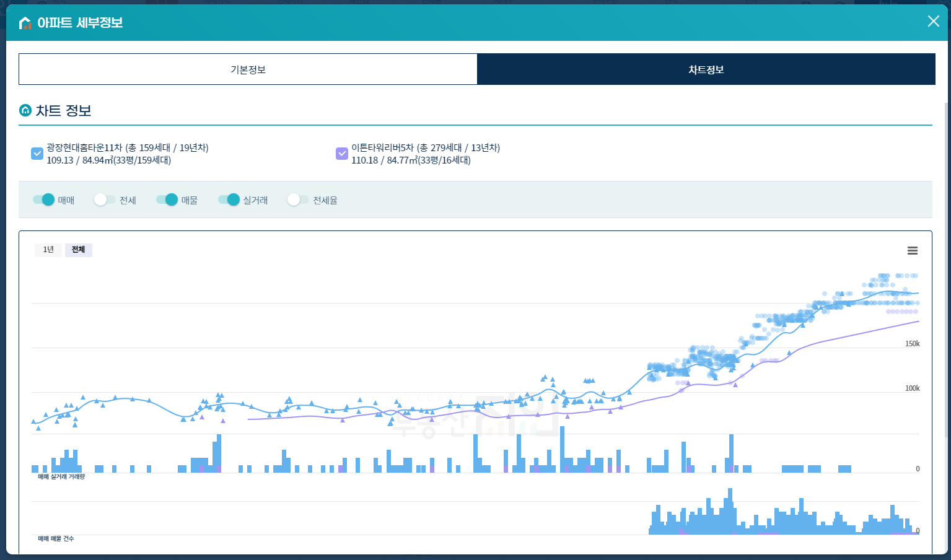Open the chart hamburger menu
The image size is (951, 560).
(912, 250)
